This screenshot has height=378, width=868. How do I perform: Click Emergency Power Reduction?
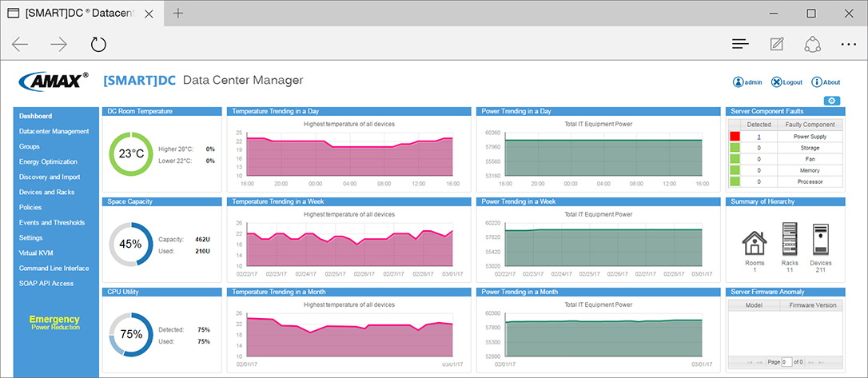click(x=55, y=323)
